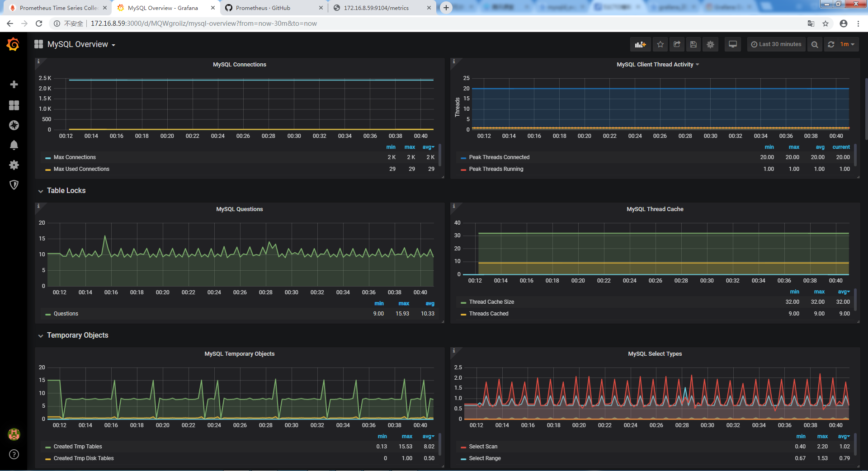
Task: Open the MySQL Connections panel title menu
Action: point(240,65)
